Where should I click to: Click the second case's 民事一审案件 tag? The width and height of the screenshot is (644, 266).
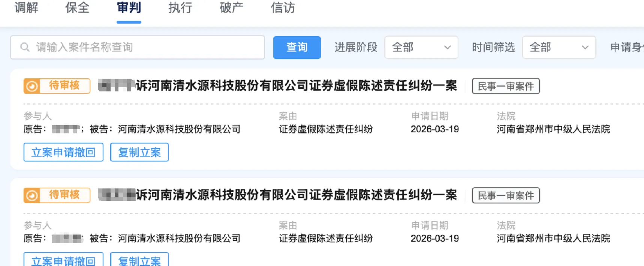point(506,196)
